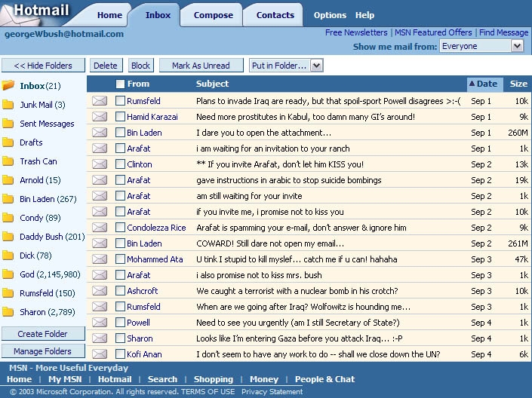Click the sort arrow in Date column header
Image resolution: width=532 pixels, height=398 pixels.
[x=472, y=84]
